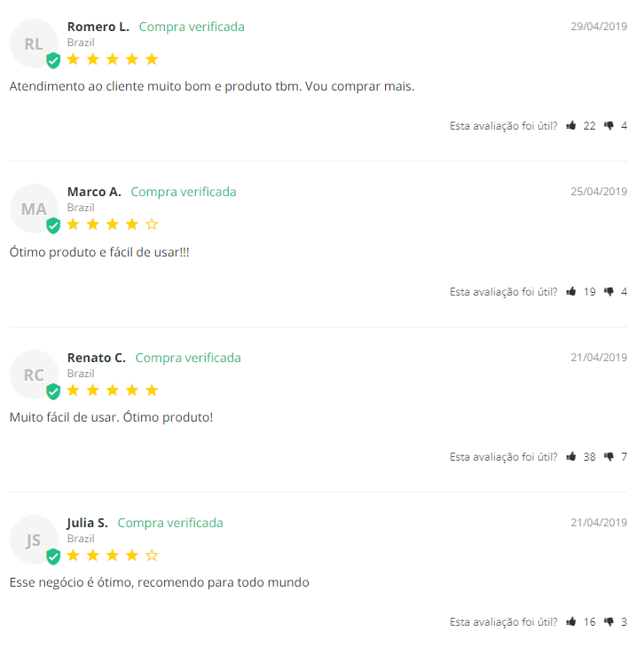Click Renato C.'s five-star rating

113,391
